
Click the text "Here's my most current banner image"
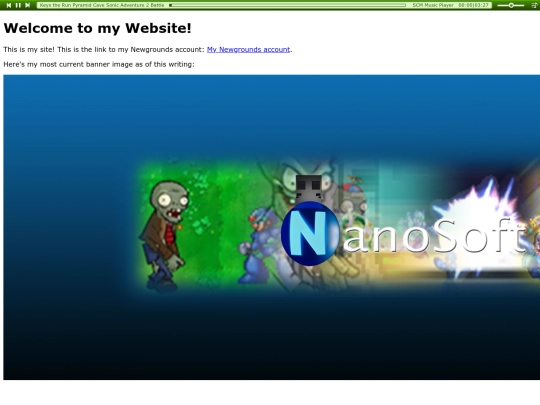[x=69, y=64]
